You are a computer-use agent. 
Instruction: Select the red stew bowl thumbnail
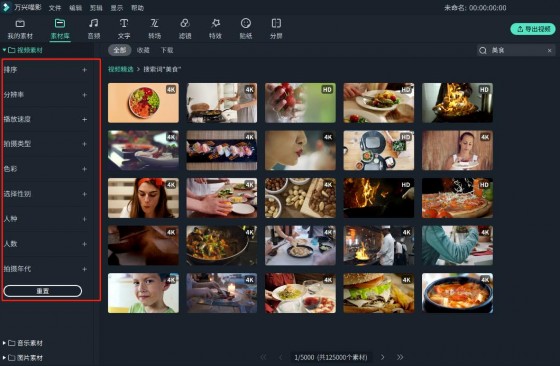[x=458, y=293]
